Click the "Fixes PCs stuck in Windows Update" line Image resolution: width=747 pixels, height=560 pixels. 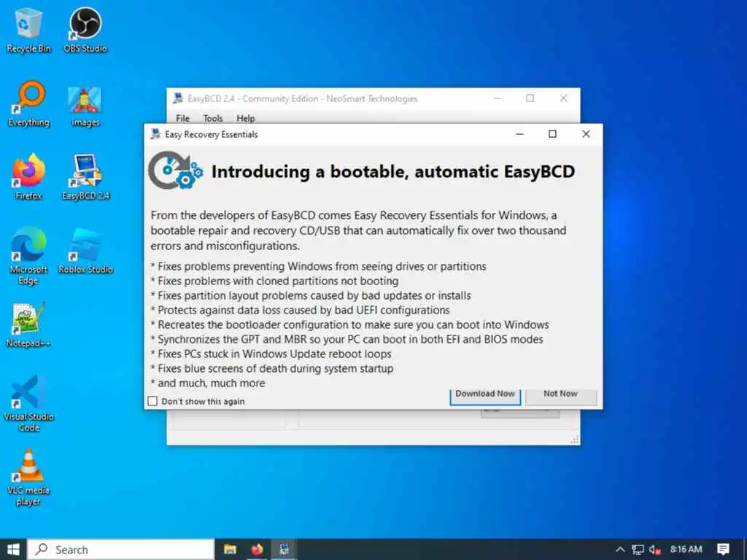pos(271,354)
